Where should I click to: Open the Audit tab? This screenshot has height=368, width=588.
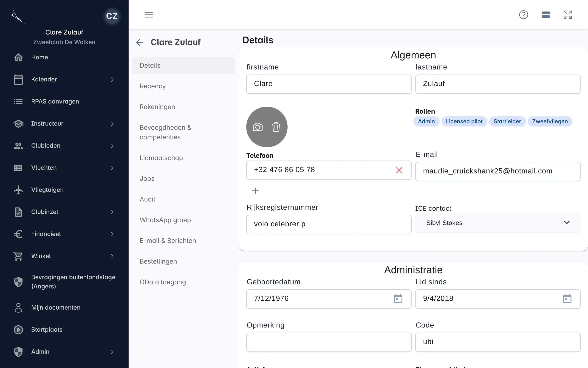pos(183,199)
